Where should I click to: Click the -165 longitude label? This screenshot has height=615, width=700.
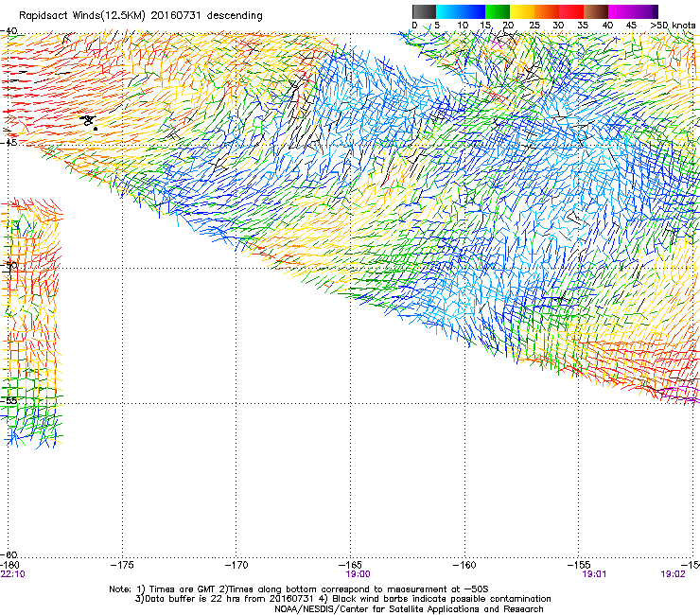(x=350, y=565)
